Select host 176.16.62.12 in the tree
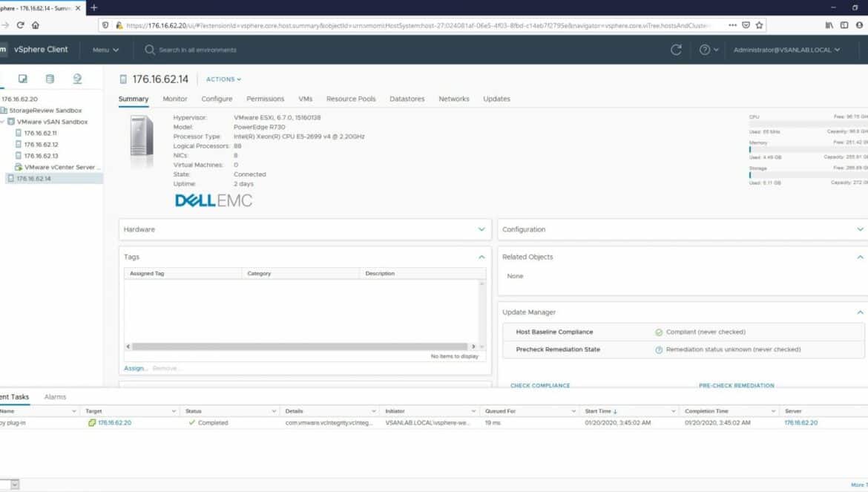Viewport: 868px width, 492px height. pos(41,145)
